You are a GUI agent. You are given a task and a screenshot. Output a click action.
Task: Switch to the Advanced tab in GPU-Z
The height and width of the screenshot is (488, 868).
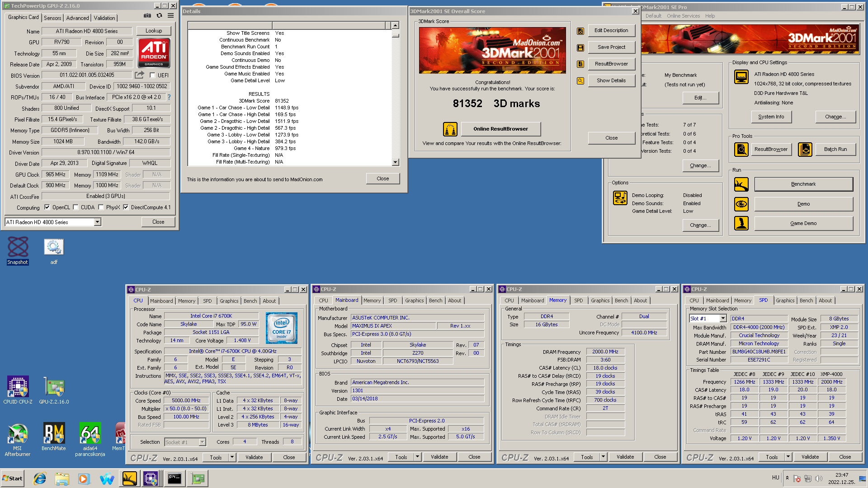pyautogui.click(x=78, y=18)
